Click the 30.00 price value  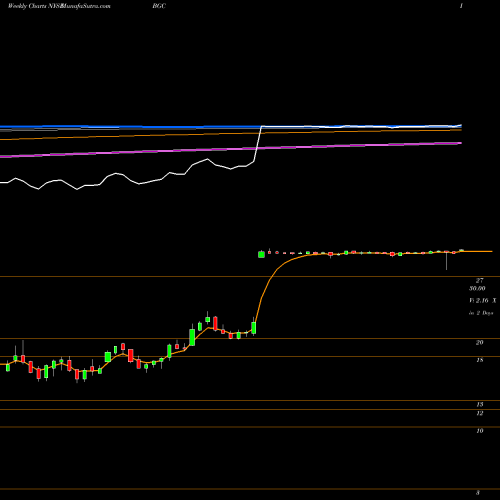click(x=477, y=288)
